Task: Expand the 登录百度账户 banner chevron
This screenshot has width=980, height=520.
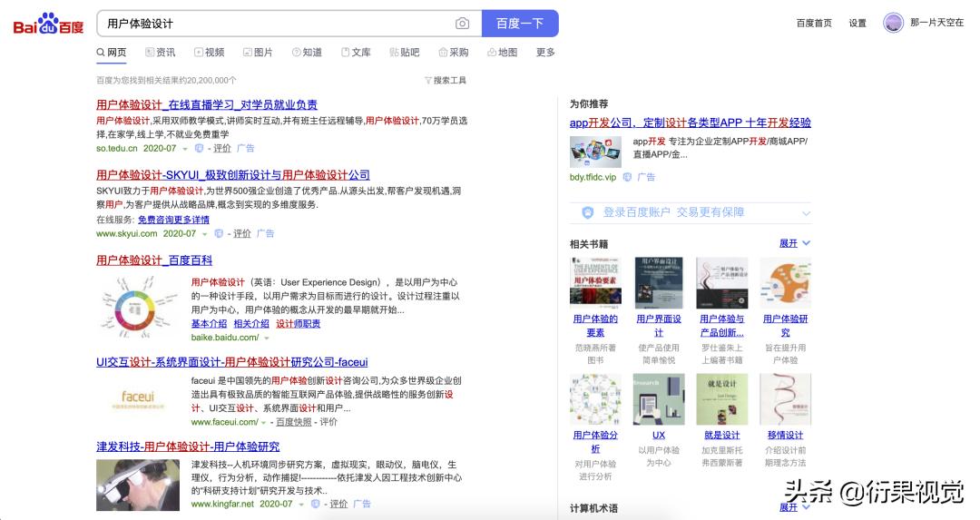Action: (806, 213)
